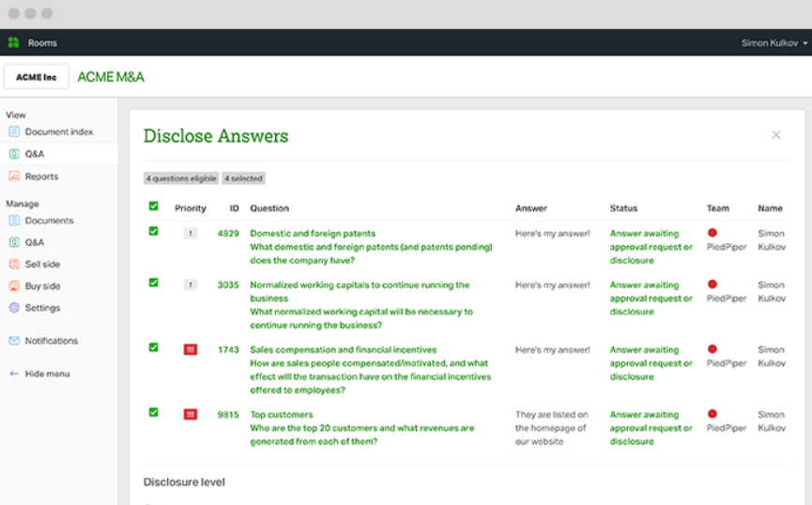Open the Sales compensation and financial incentives question
Viewport: 812px width, 505px height.
[343, 350]
